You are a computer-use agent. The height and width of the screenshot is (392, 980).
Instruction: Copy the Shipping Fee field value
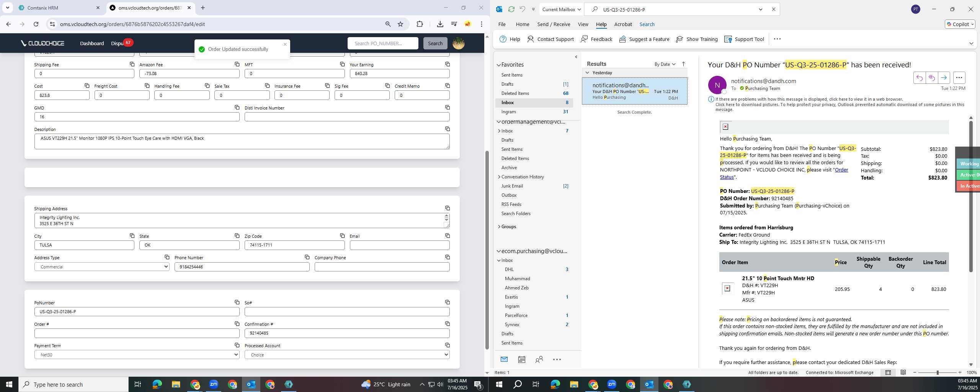coord(132,64)
